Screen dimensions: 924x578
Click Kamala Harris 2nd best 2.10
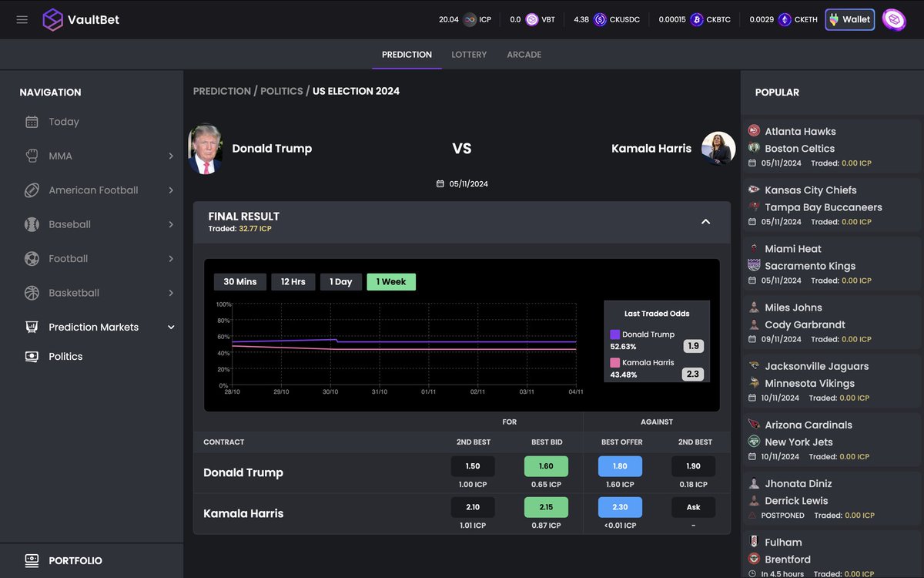point(473,507)
